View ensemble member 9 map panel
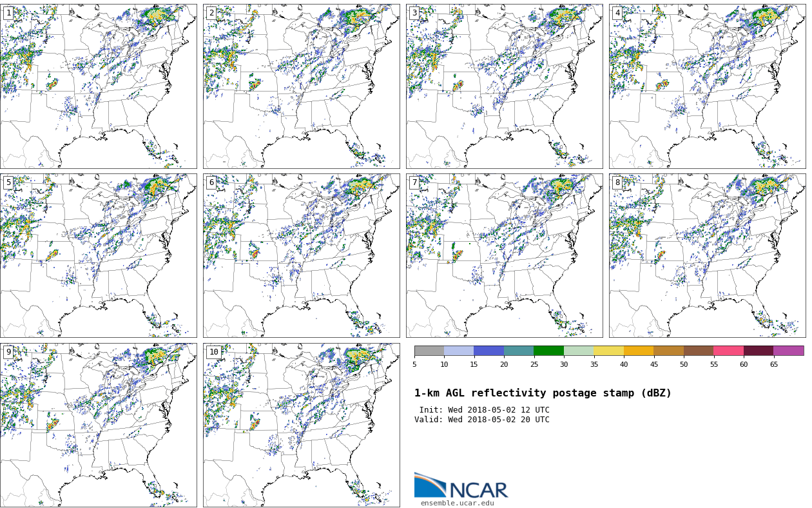 point(98,425)
